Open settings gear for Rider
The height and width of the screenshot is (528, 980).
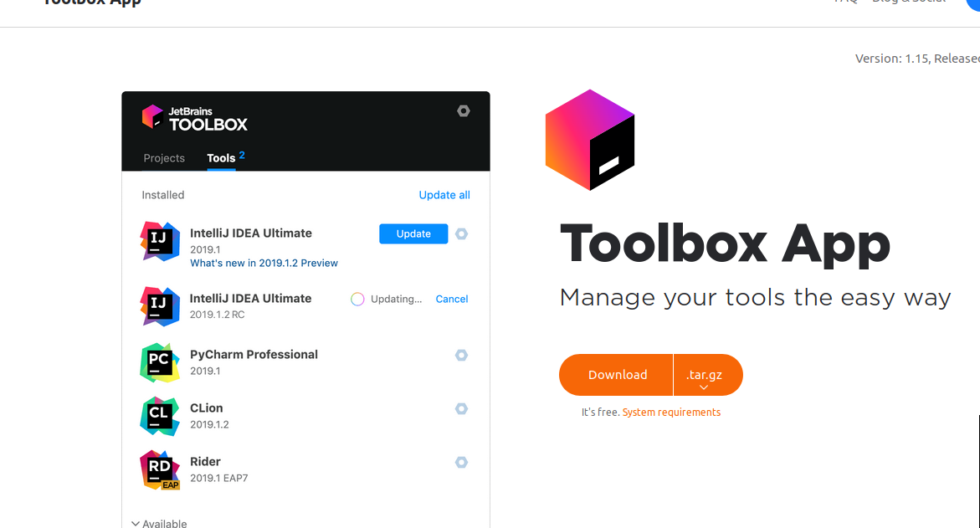(461, 463)
